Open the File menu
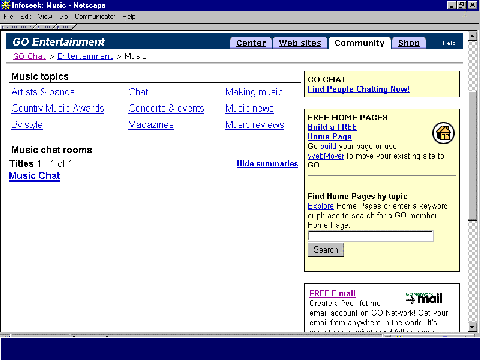Screen dimensions: 480x360 pos(8,16)
